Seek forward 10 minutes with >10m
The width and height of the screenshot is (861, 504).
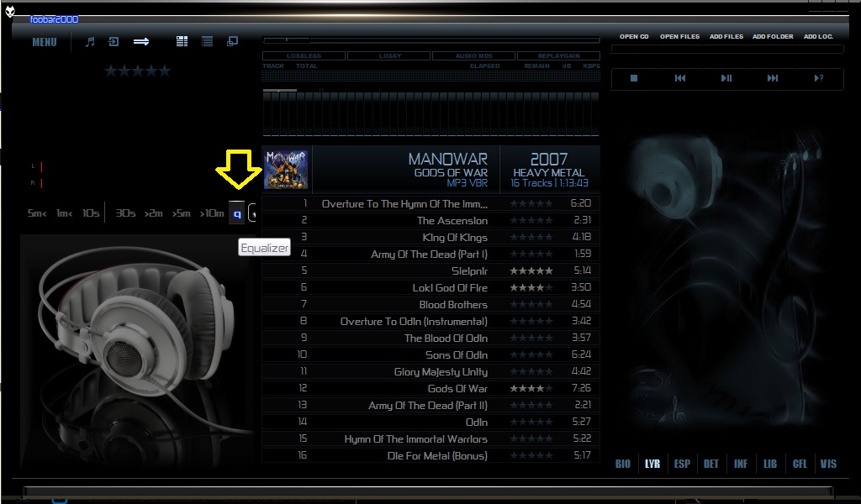[x=212, y=213]
